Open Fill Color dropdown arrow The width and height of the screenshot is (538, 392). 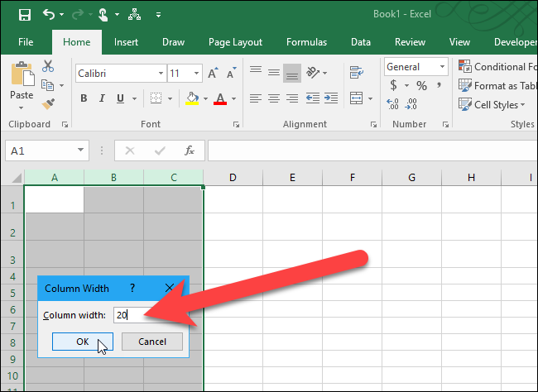coord(205,98)
